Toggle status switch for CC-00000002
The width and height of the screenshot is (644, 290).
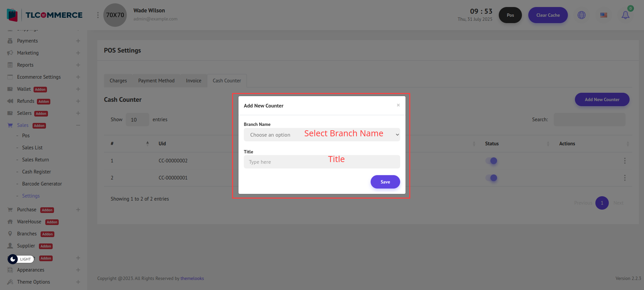click(x=491, y=161)
